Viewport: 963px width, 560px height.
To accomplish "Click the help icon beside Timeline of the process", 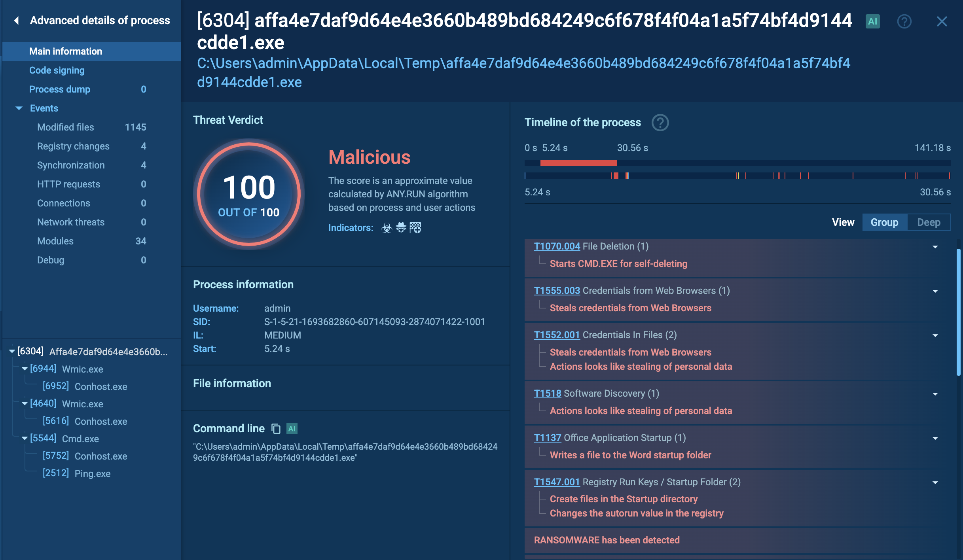I will click(x=660, y=123).
